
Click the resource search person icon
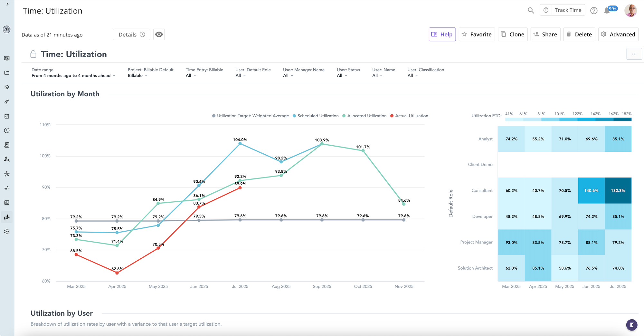coord(7,159)
